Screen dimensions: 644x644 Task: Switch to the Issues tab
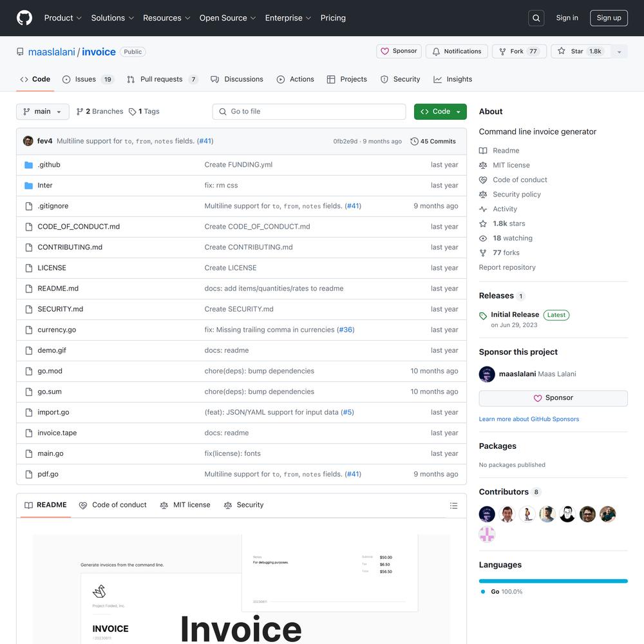(x=88, y=79)
